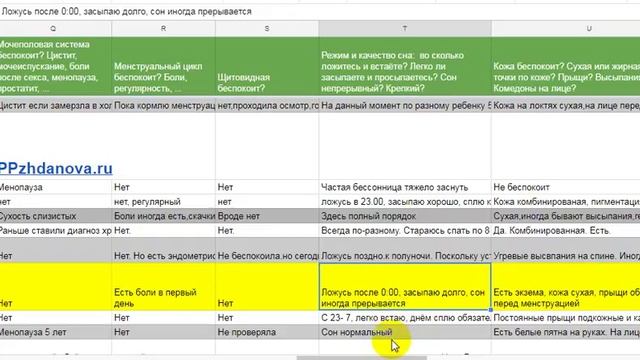Select cell 'нет,проходила осмотр'

click(267, 105)
